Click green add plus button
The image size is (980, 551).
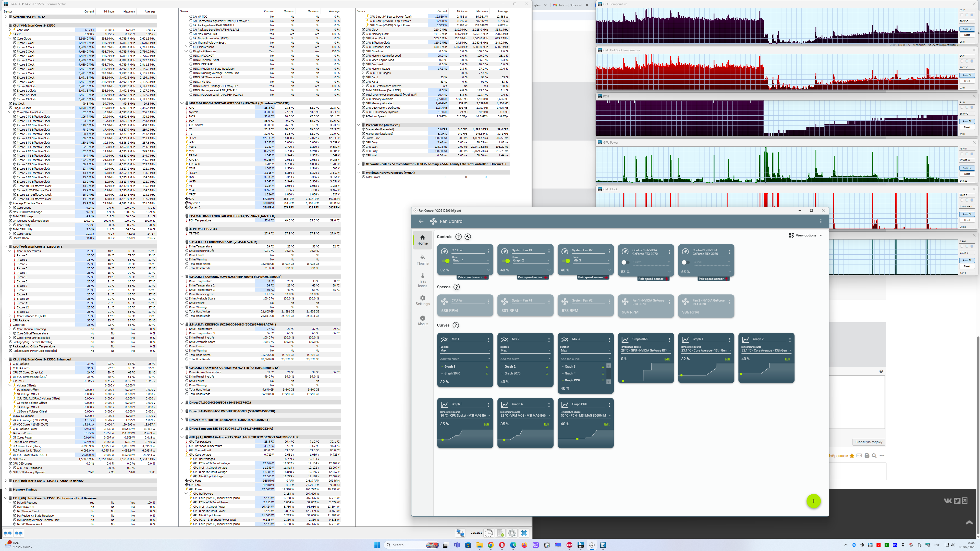coord(813,501)
